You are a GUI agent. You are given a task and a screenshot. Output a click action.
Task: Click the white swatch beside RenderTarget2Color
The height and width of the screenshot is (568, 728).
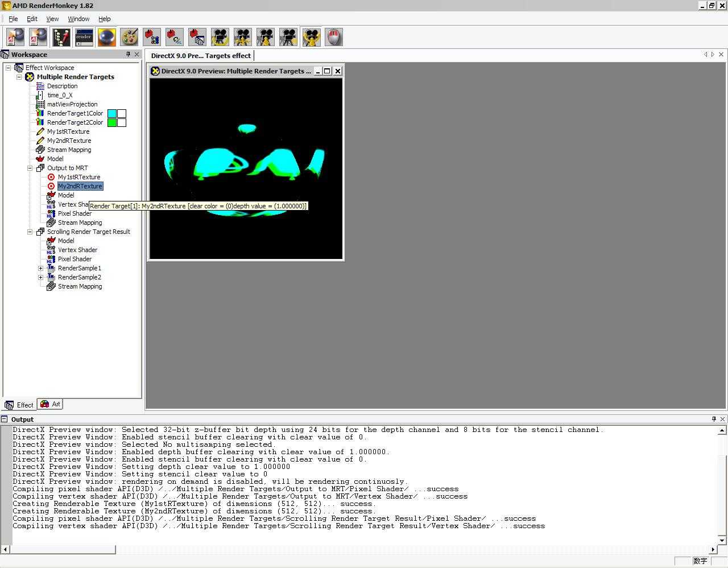[x=121, y=122]
